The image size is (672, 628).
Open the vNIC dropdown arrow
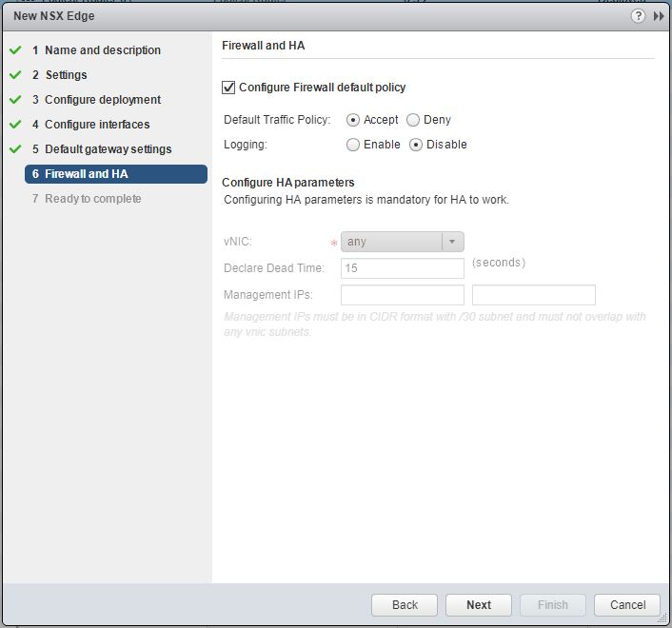(453, 242)
